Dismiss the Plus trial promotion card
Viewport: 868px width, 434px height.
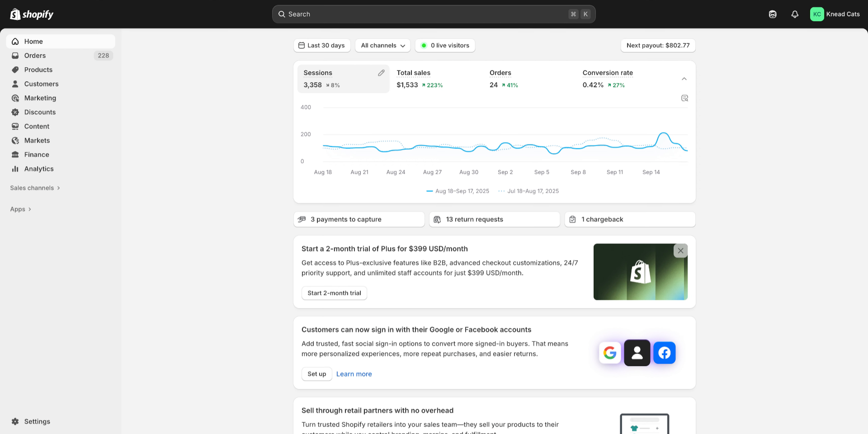pos(680,251)
